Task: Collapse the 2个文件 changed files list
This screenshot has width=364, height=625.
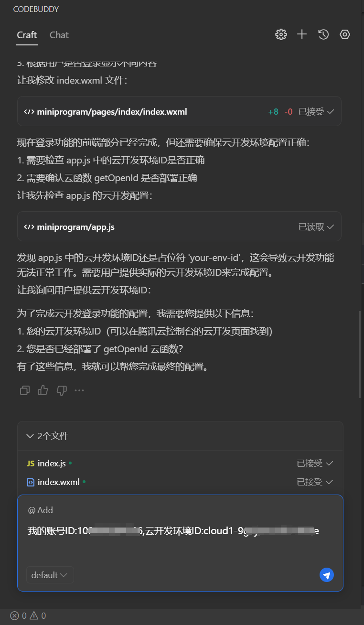Action: click(47, 436)
